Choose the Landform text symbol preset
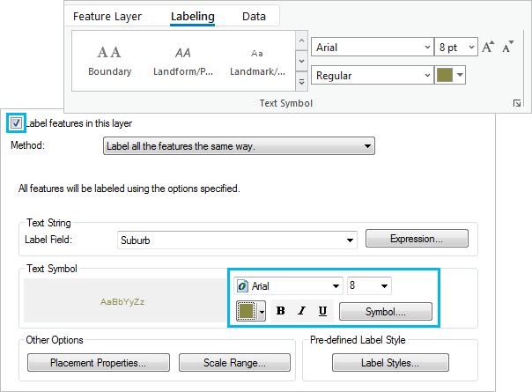 click(x=181, y=60)
